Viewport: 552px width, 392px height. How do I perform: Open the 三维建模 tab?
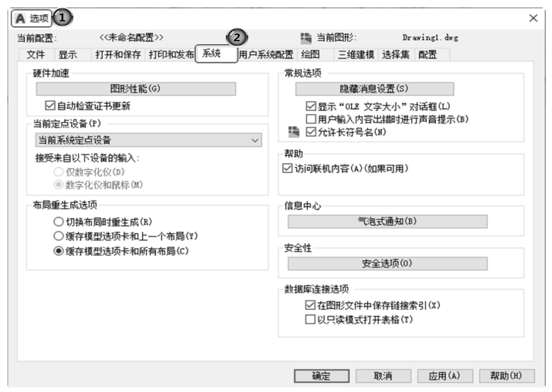tap(356, 55)
